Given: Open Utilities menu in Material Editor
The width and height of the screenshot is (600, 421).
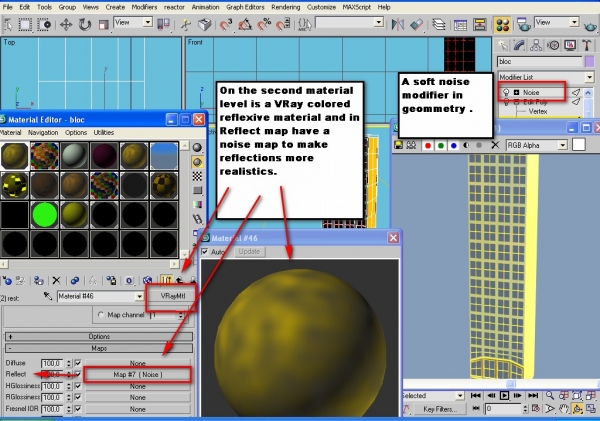Looking at the screenshot, I should (104, 132).
